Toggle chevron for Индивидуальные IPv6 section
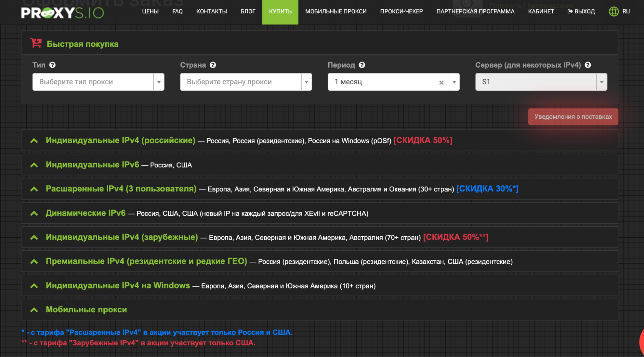Viewport: 644px width, 357px height. (34, 165)
